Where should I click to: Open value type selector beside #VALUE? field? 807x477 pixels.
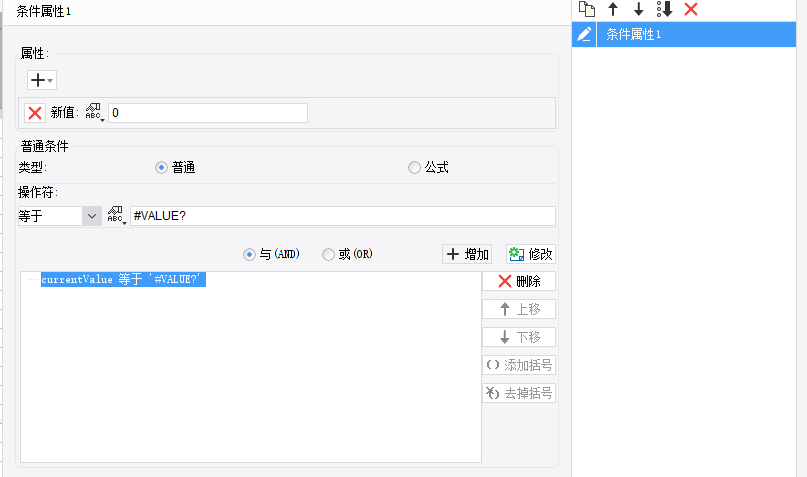(x=117, y=216)
